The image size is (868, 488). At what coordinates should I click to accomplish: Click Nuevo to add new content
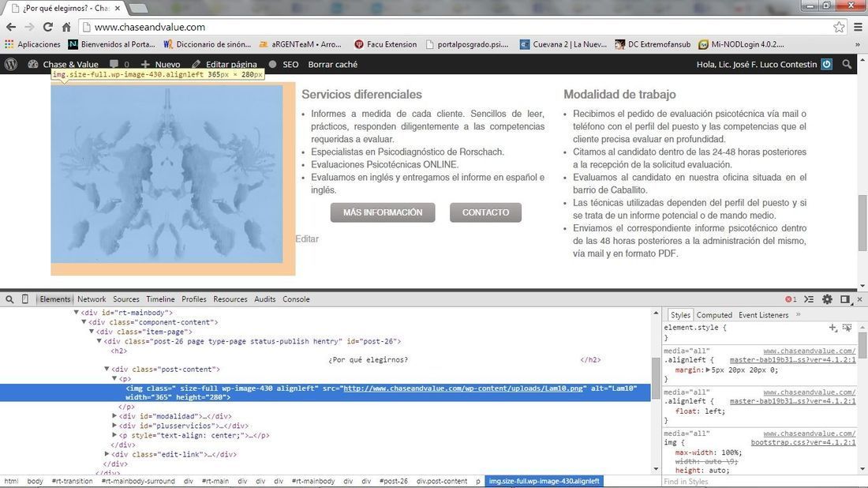pyautogui.click(x=160, y=64)
